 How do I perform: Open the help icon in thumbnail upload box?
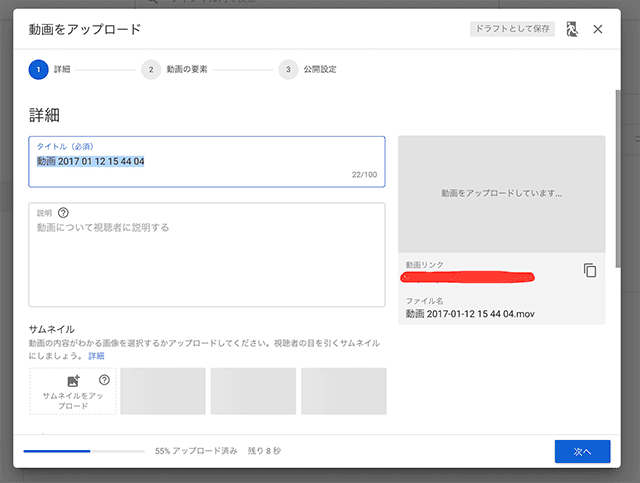pos(104,380)
